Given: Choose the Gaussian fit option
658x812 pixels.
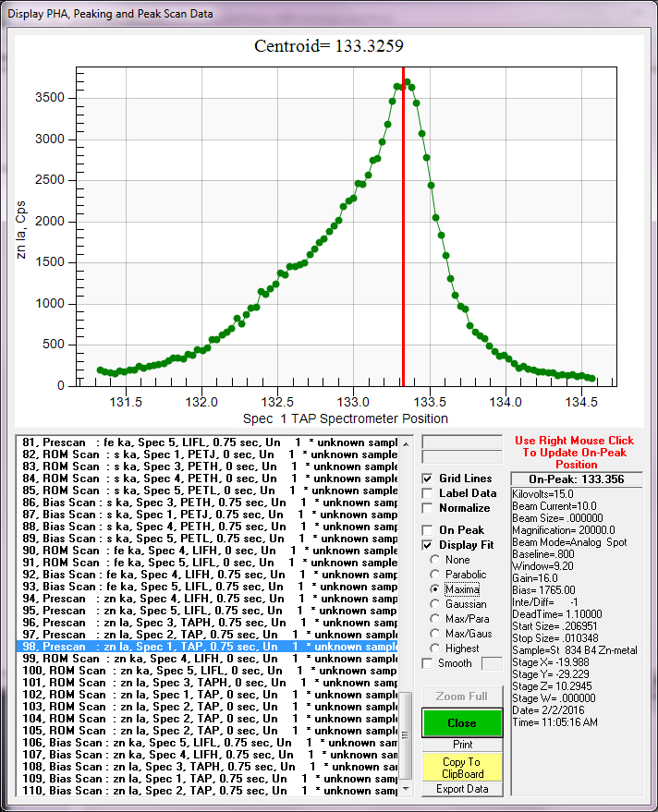Looking at the screenshot, I should click(435, 604).
